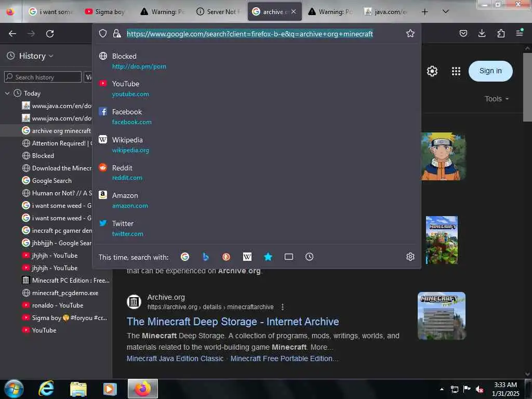Choose the Facebook suggestion facebook.com

point(257,116)
